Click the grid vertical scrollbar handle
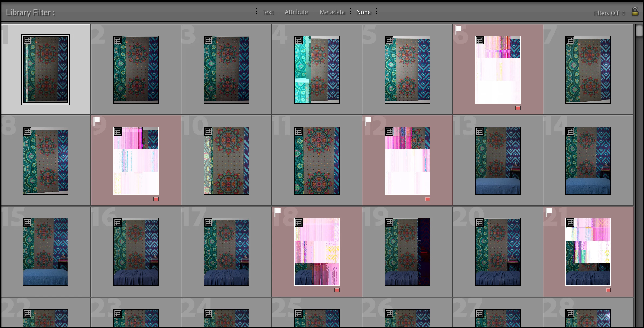This screenshot has height=328, width=644. click(x=639, y=30)
